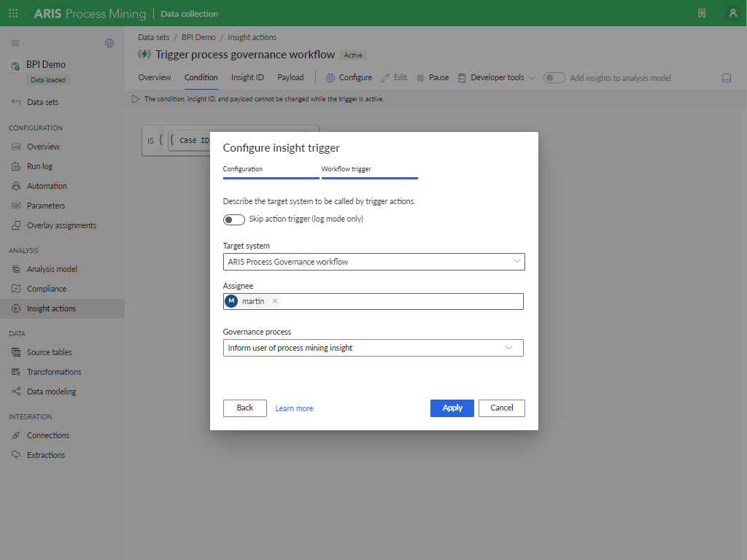Click the Automation robot icon
Screen dimensions: 747x560
(x=16, y=186)
